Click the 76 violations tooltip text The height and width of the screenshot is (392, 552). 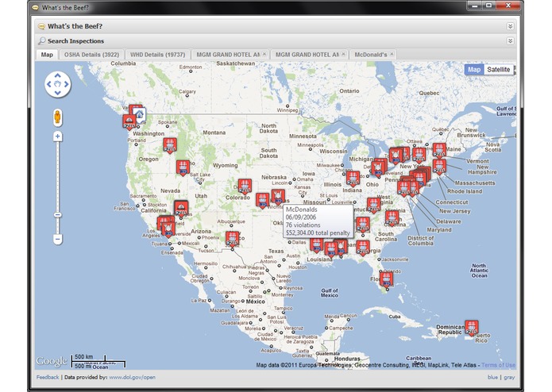(303, 225)
